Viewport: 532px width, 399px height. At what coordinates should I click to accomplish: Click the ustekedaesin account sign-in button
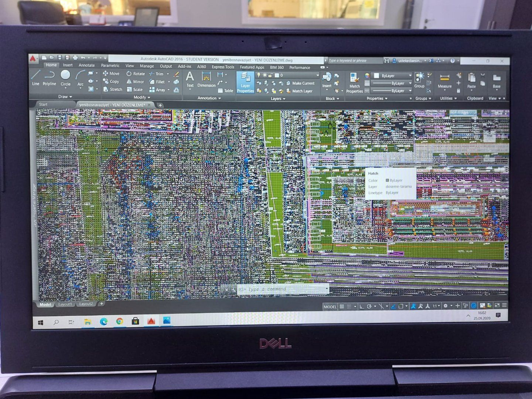tap(409, 61)
